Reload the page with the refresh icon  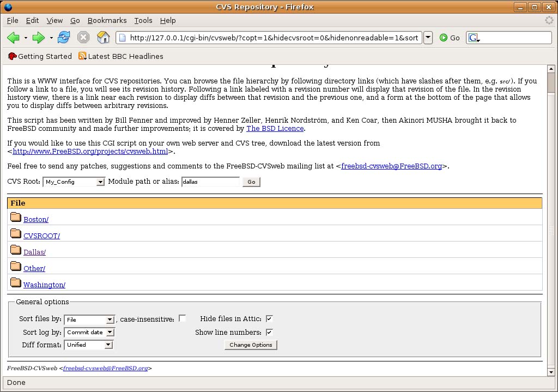(x=64, y=38)
